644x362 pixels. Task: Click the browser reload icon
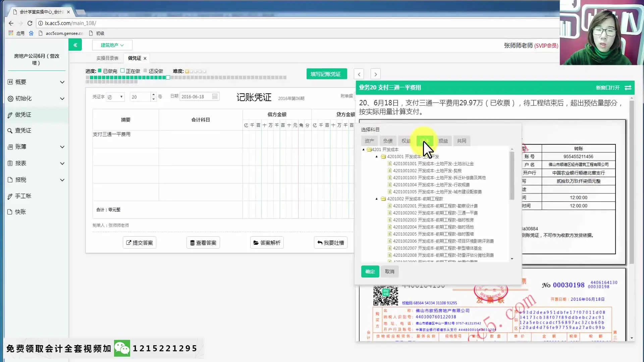point(30,23)
